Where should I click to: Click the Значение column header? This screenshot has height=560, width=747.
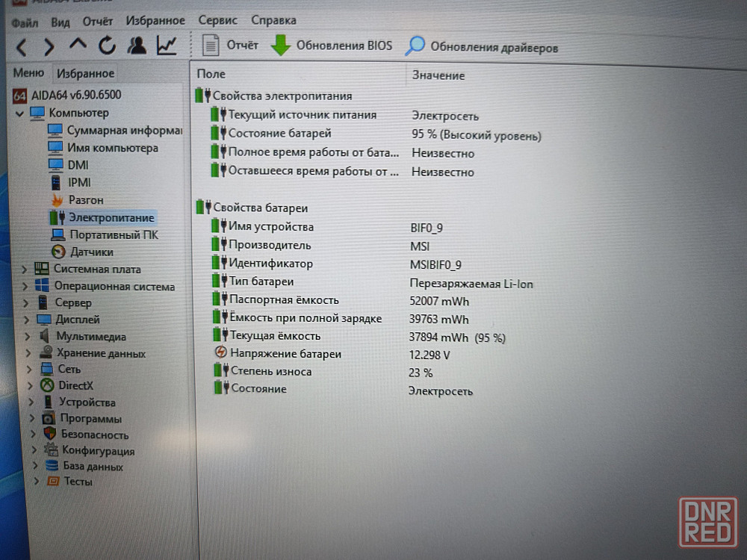[x=438, y=75]
